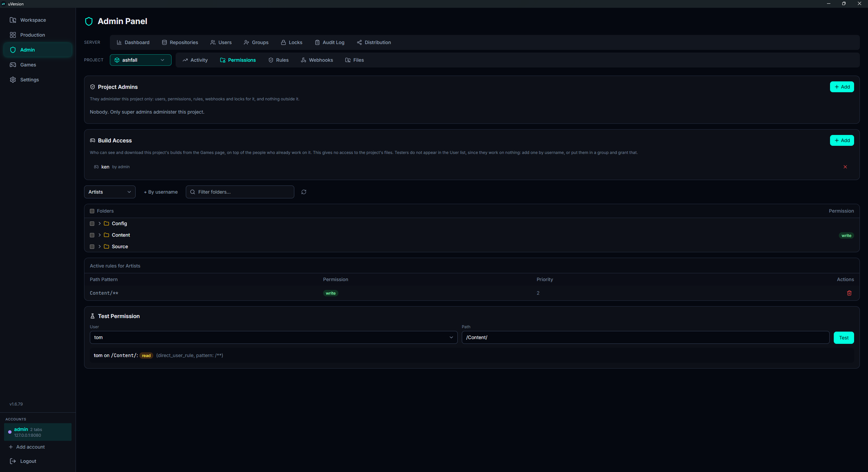Refresh the folder permissions list
Screen dimensions: 868x472
(304, 192)
